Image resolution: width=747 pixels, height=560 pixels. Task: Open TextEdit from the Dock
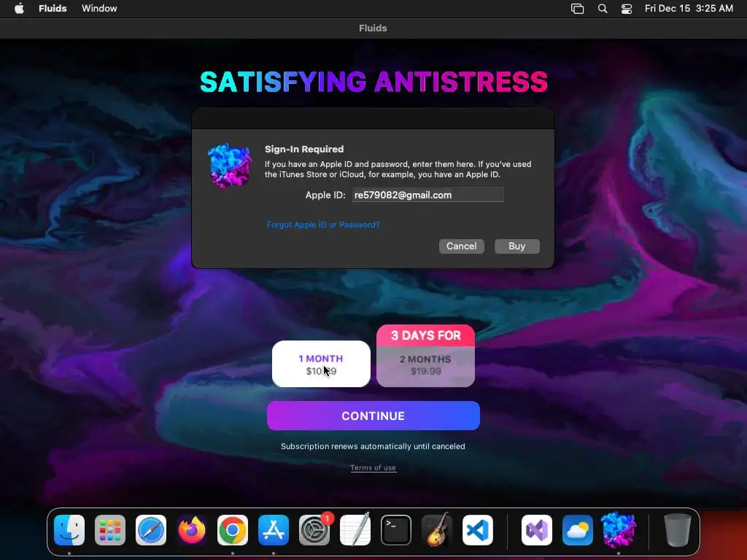tap(355, 530)
